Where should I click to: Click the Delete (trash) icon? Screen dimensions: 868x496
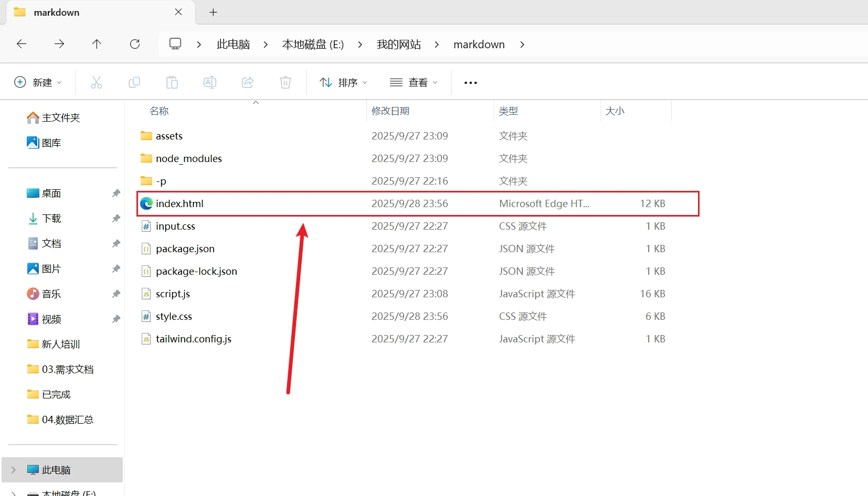click(285, 82)
